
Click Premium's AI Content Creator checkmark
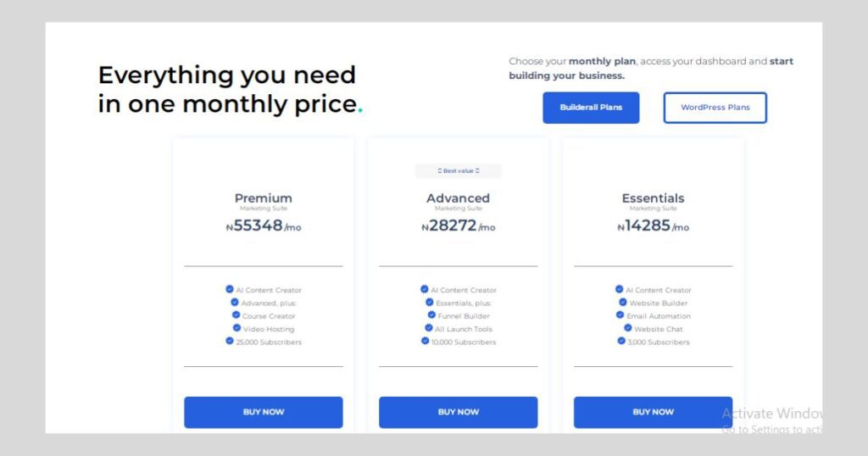(230, 289)
